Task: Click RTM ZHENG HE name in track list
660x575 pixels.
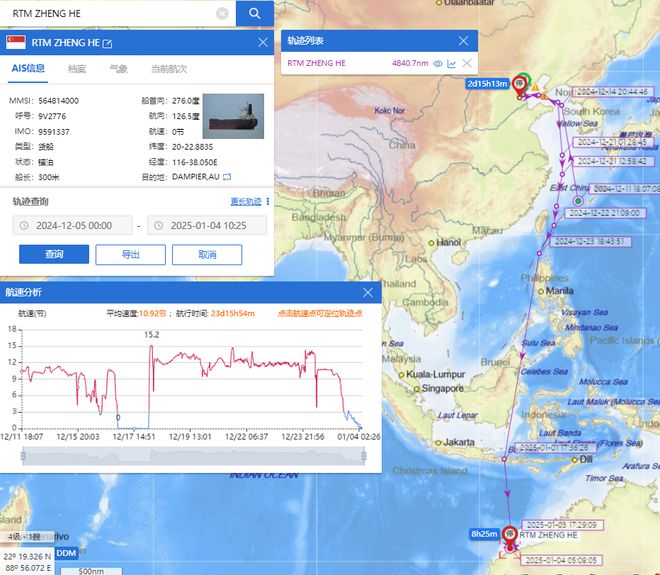Action: (317, 63)
